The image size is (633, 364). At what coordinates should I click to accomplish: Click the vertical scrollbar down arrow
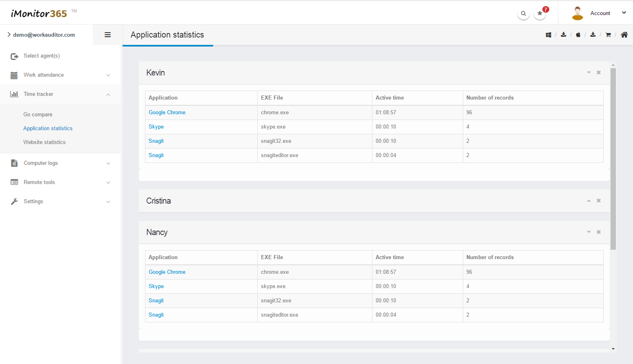[x=613, y=349]
